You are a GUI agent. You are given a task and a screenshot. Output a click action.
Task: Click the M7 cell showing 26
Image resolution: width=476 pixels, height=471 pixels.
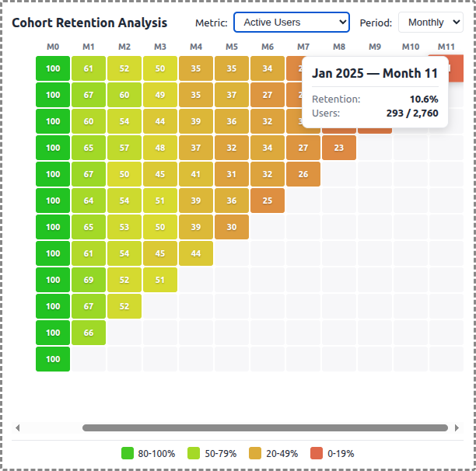coord(303,174)
